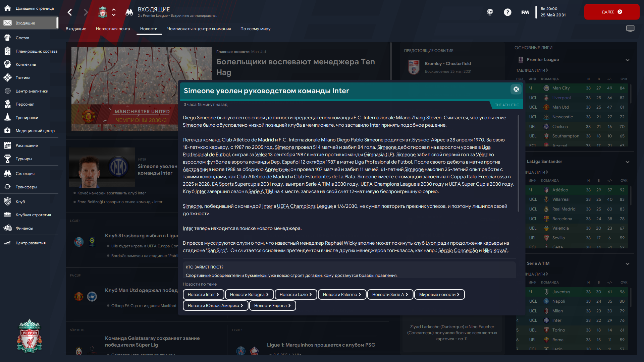Click 'Новости Serie A' button
Image resolution: width=644 pixels, height=362 pixels.
pyautogui.click(x=390, y=294)
